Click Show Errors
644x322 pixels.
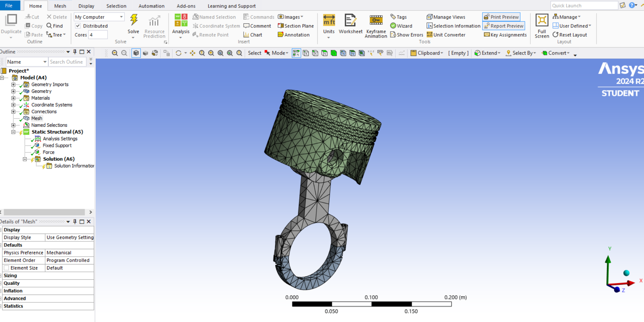(x=406, y=35)
